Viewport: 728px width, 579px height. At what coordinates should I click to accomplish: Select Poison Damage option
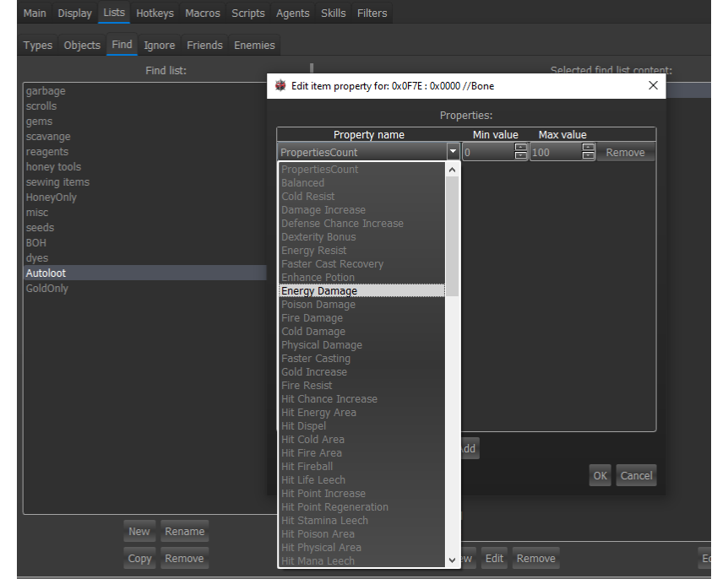tap(361, 305)
